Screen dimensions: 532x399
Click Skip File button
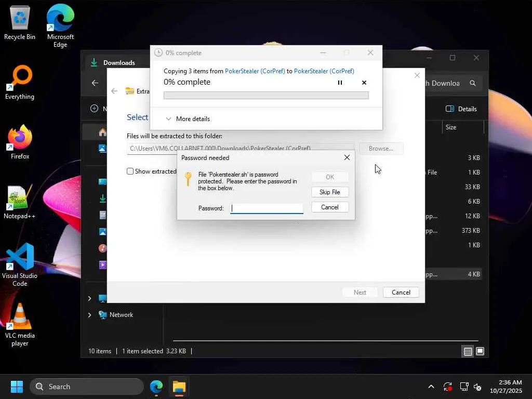pyautogui.click(x=330, y=192)
